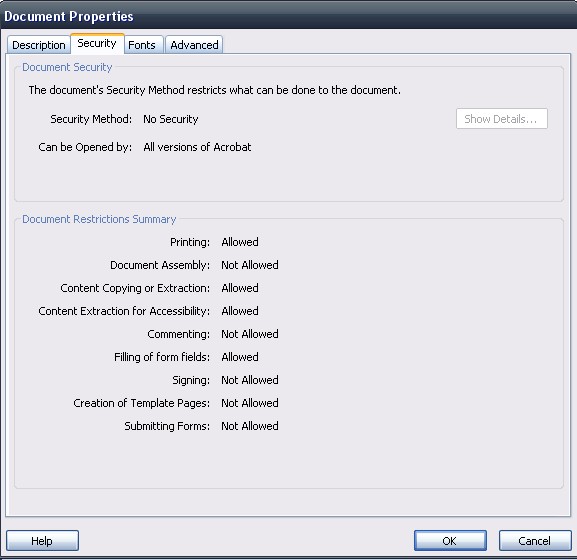This screenshot has height=560, width=577.
Task: Click the Show Details button
Action: (x=502, y=119)
